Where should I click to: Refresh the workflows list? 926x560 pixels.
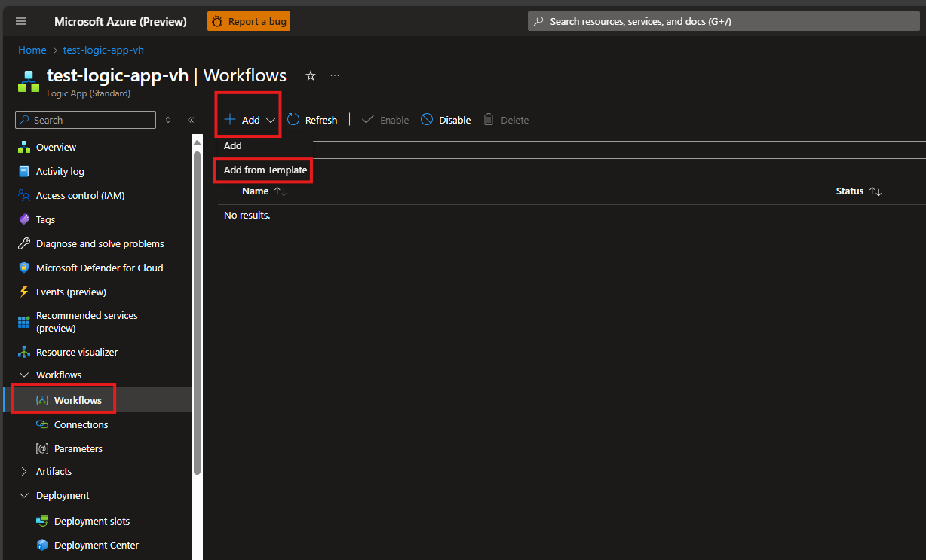coord(312,120)
